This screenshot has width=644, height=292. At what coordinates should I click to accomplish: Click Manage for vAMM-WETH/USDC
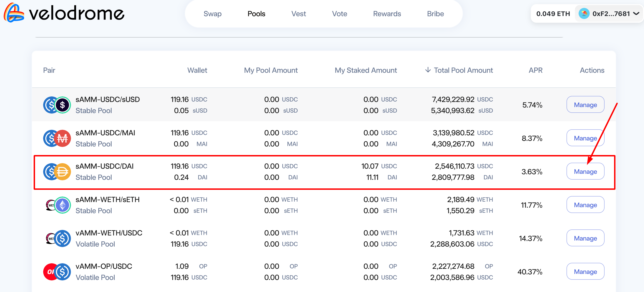point(585,238)
